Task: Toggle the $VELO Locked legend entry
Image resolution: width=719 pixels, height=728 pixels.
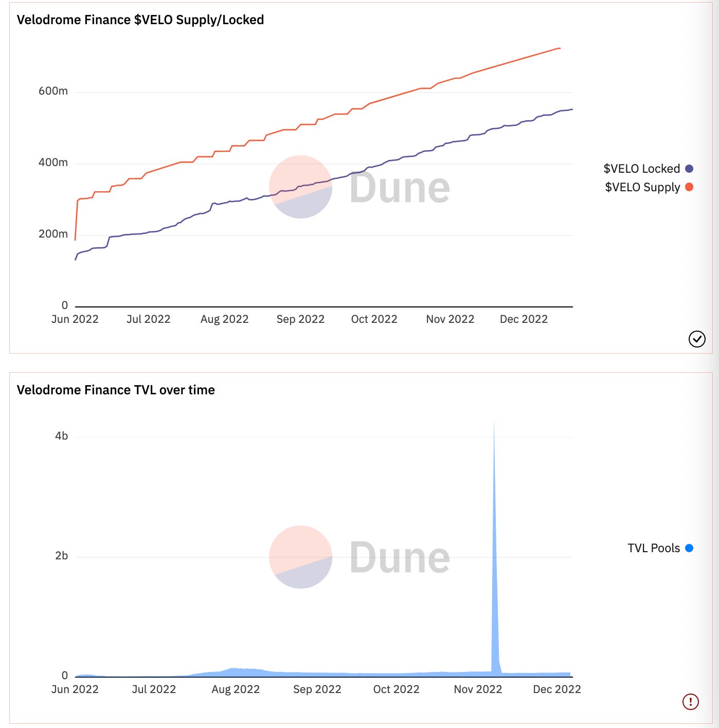Action: 648,169
